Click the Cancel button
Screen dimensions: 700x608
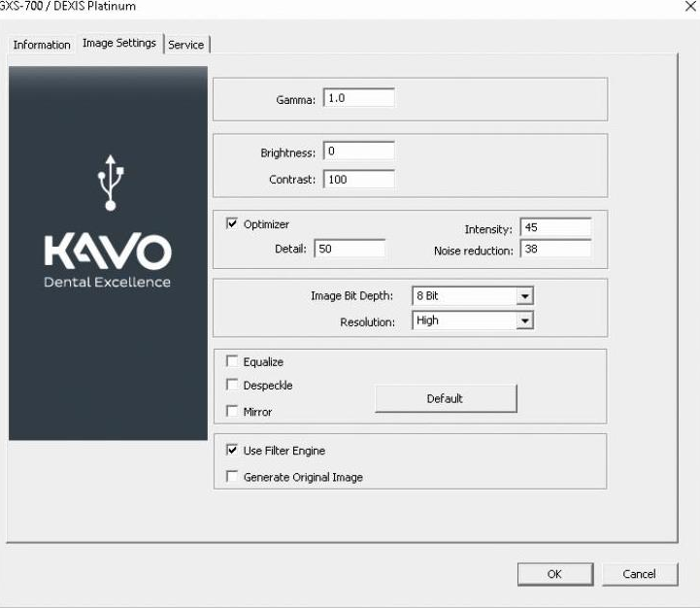[639, 574]
